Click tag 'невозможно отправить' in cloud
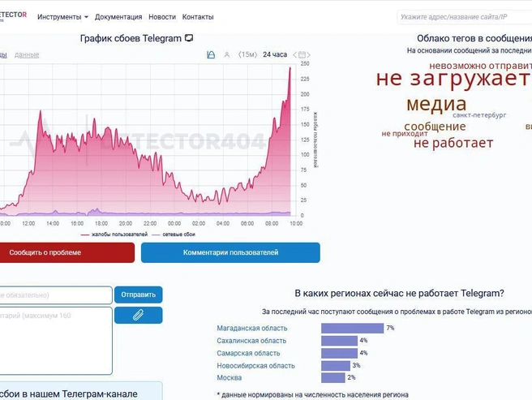 480,66
